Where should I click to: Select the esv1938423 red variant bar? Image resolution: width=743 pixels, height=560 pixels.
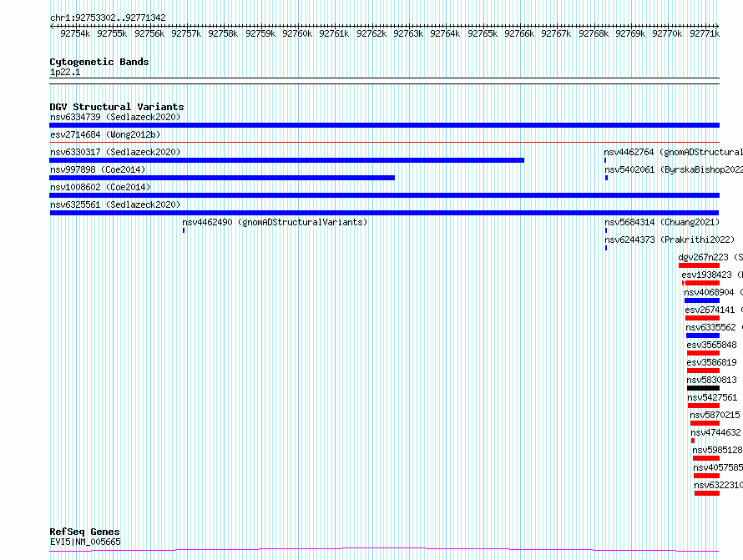coord(700,283)
